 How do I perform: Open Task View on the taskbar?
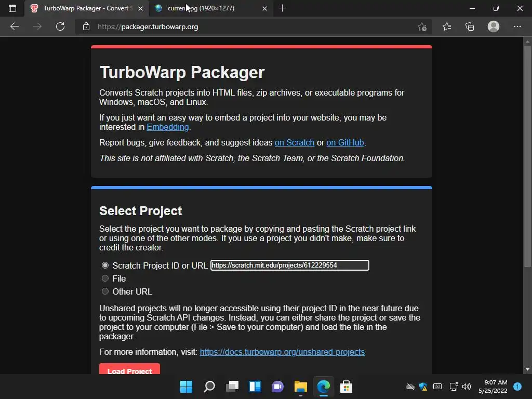coord(232,387)
